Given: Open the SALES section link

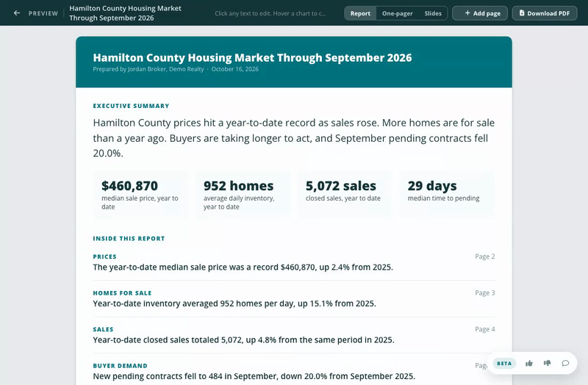Looking at the screenshot, I should click(103, 329).
